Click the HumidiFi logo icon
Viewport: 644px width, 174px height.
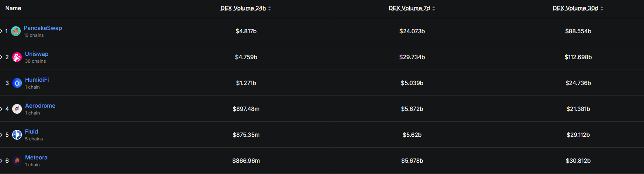coord(17,83)
